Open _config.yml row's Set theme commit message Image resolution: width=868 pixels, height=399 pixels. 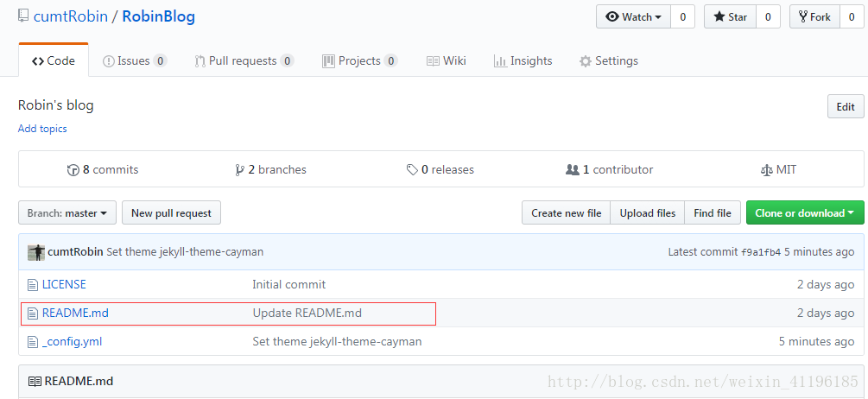click(337, 341)
